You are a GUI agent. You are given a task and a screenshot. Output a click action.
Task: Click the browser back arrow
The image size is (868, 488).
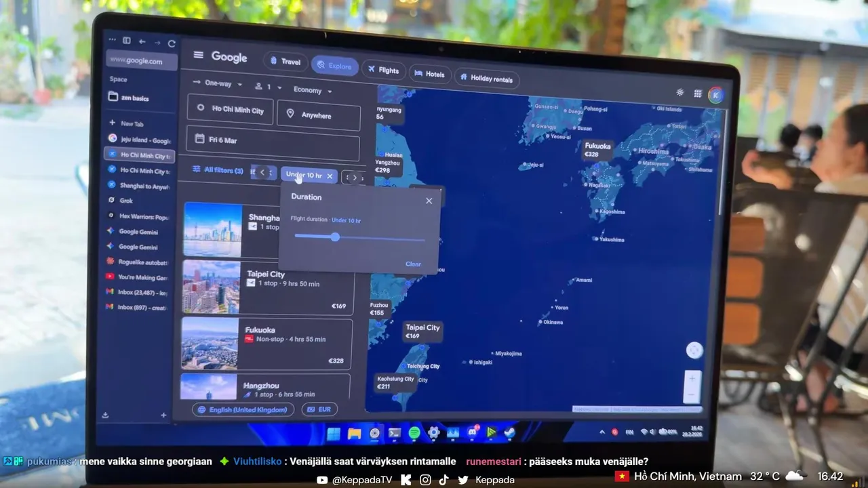click(142, 41)
